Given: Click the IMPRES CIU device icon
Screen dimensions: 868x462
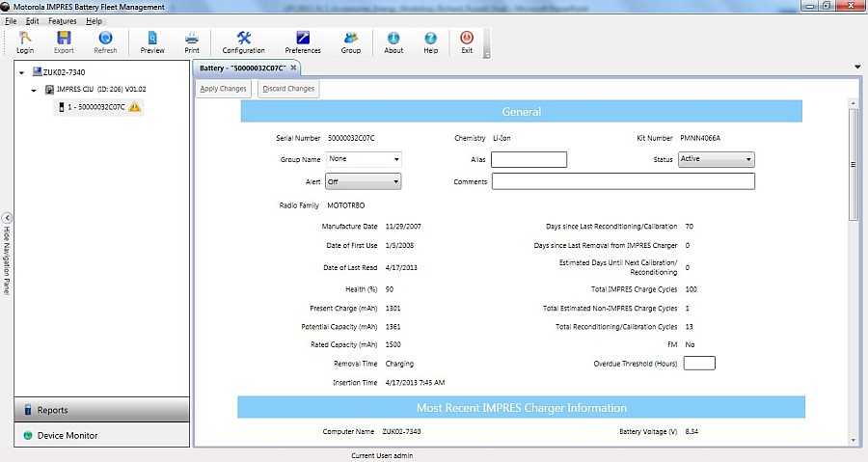Looking at the screenshot, I should (49, 89).
